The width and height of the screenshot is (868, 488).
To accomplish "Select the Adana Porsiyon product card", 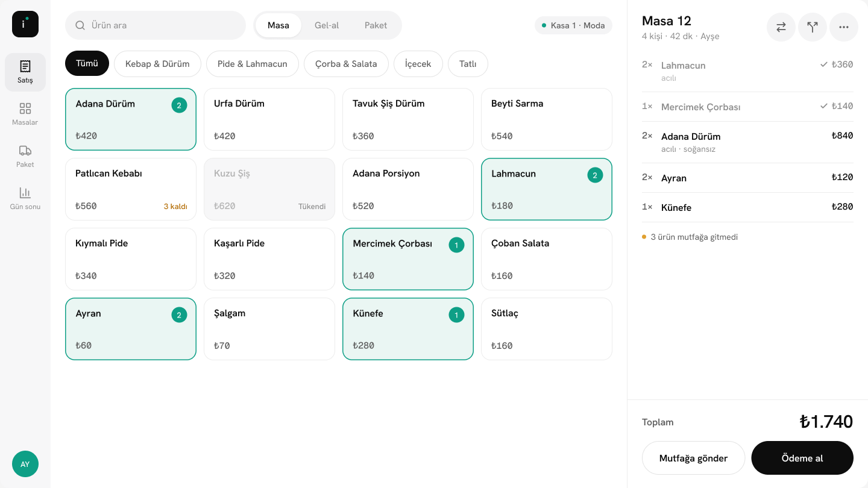I will click(x=408, y=189).
